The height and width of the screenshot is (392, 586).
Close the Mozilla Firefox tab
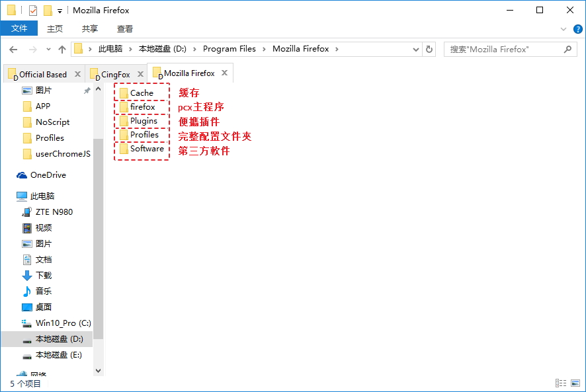click(224, 73)
